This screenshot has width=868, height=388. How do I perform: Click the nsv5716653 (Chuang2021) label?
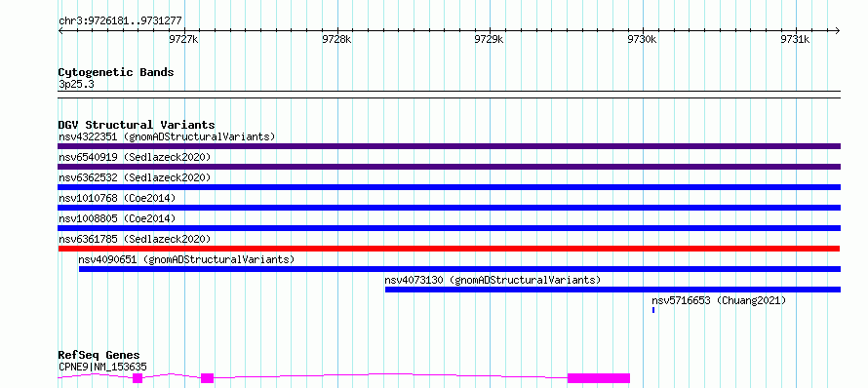coord(719,300)
